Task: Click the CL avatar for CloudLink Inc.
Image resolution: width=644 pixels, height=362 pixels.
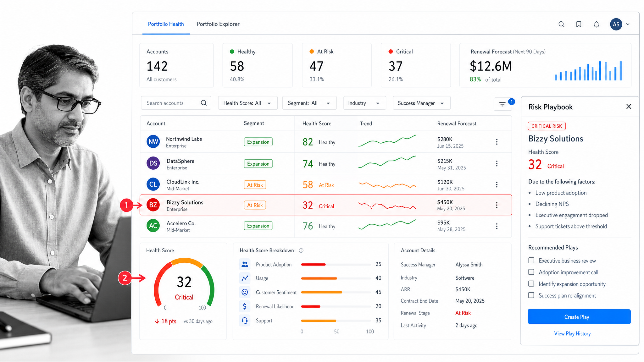Action: pos(153,184)
